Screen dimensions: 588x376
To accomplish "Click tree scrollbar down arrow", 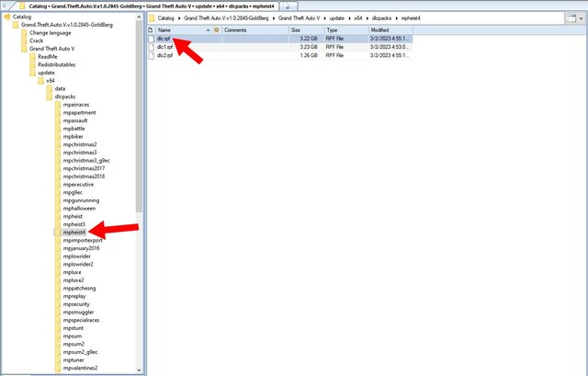I will click(x=139, y=370).
